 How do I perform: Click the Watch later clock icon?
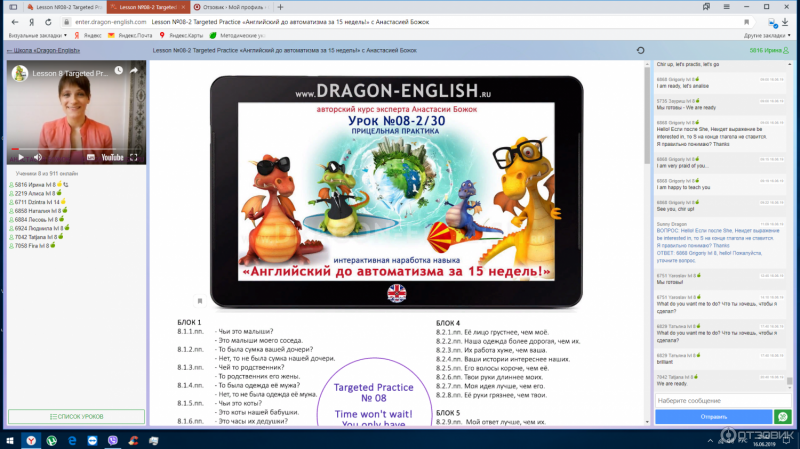[118, 70]
